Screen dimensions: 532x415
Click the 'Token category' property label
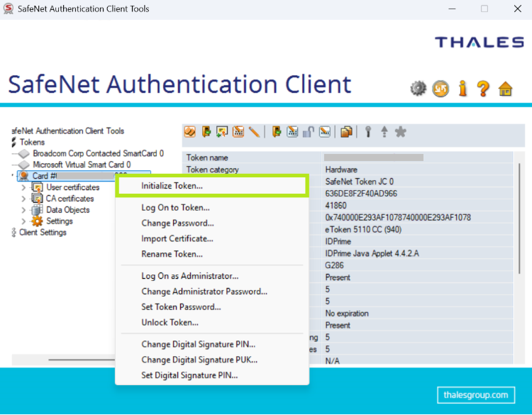point(212,170)
